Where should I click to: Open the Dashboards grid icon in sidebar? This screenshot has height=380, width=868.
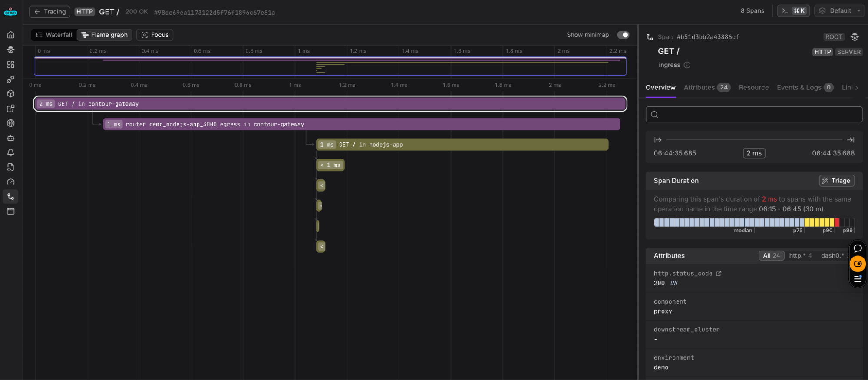11,64
